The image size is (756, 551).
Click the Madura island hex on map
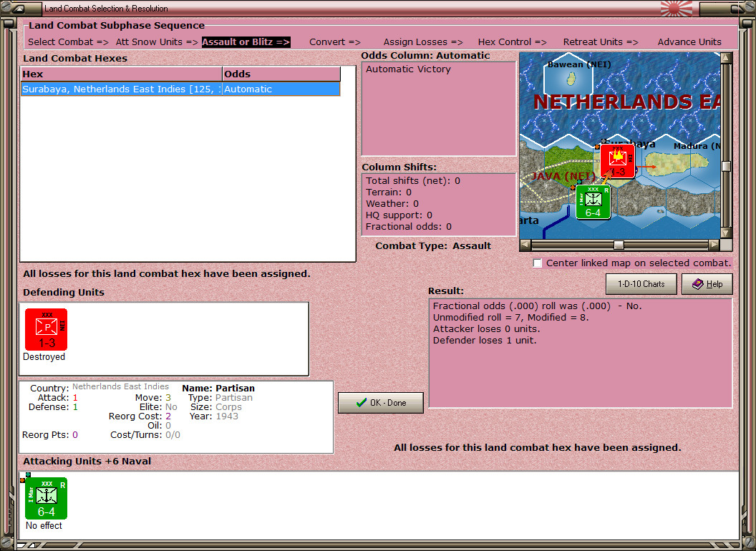[677, 163]
